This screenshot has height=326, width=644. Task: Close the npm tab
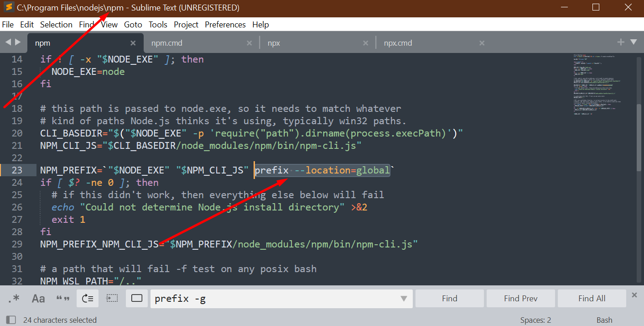tap(133, 43)
